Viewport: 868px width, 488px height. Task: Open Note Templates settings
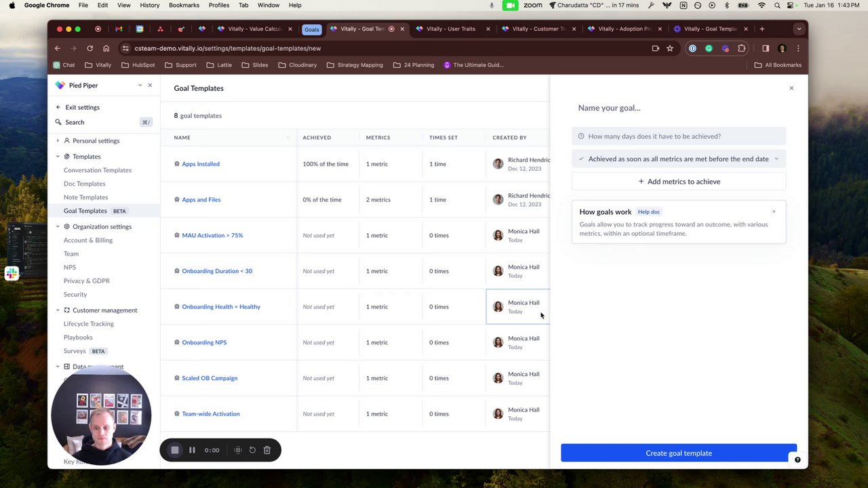coord(86,197)
